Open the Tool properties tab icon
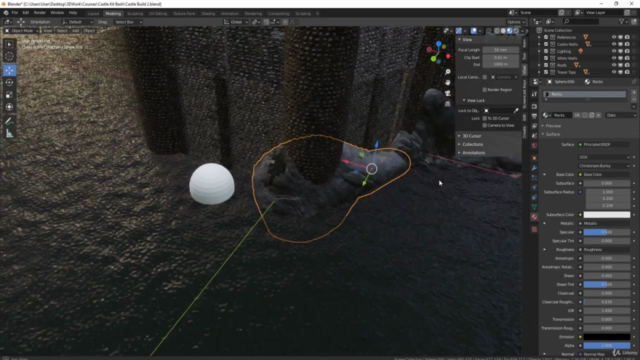The image size is (640, 360). coord(534,94)
